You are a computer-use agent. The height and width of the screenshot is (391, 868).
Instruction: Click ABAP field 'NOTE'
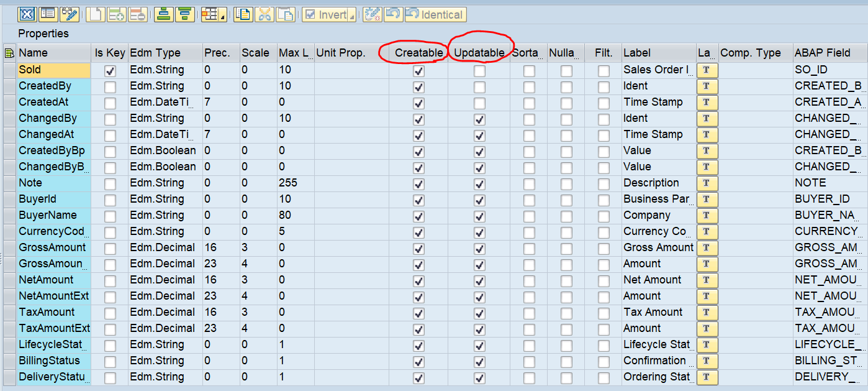coord(830,183)
